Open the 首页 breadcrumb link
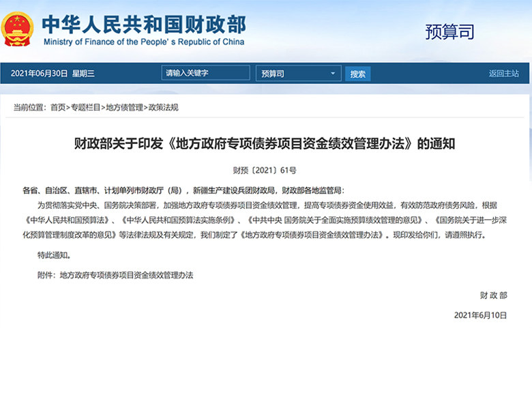This screenshot has width=532, height=396. pos(58,108)
